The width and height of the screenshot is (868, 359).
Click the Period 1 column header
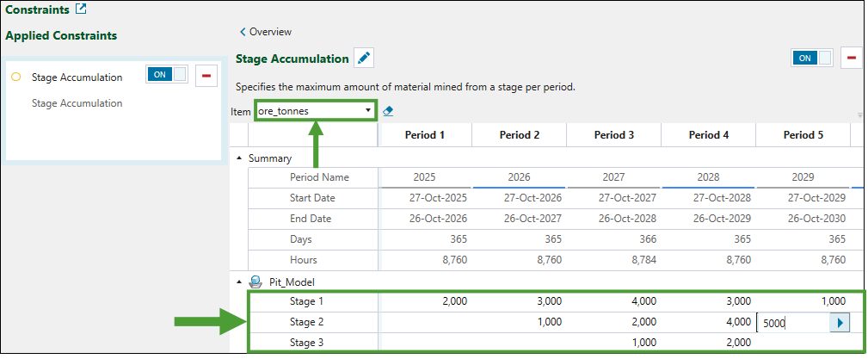(425, 135)
